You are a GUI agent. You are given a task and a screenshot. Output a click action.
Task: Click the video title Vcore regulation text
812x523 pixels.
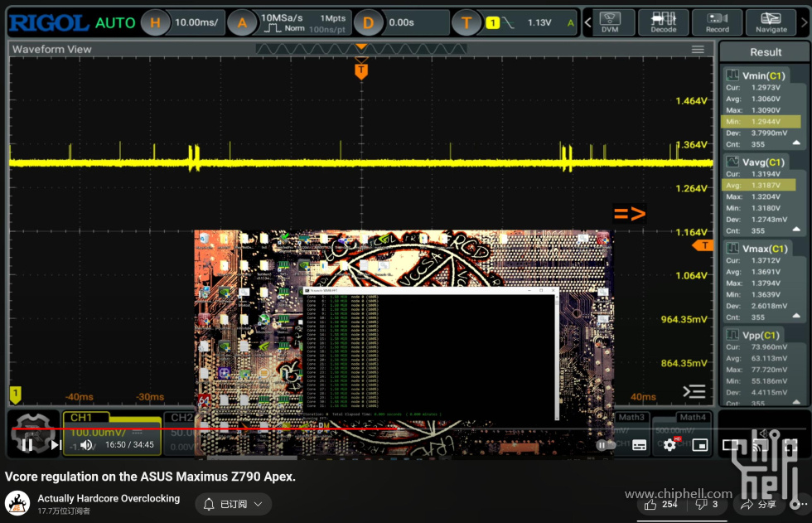pos(150,477)
